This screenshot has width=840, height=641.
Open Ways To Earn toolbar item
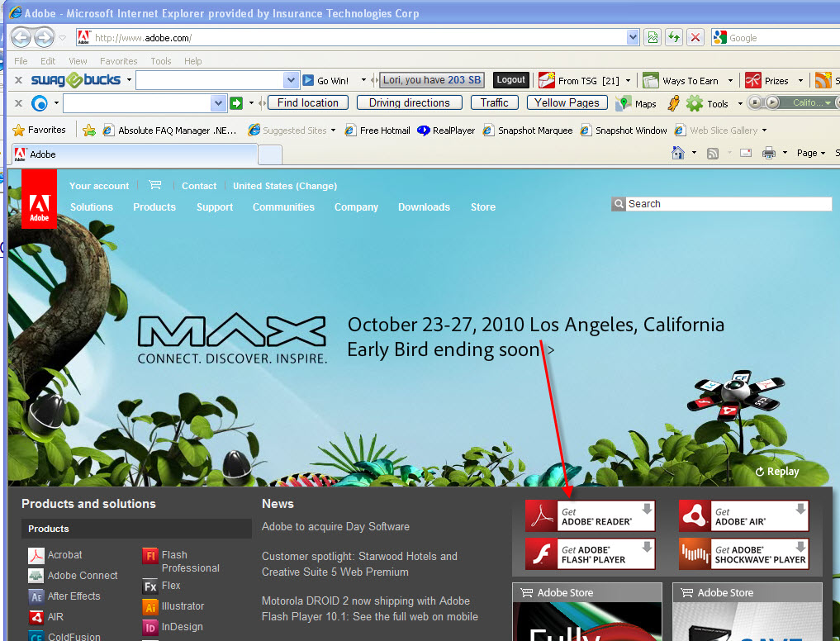(x=690, y=81)
